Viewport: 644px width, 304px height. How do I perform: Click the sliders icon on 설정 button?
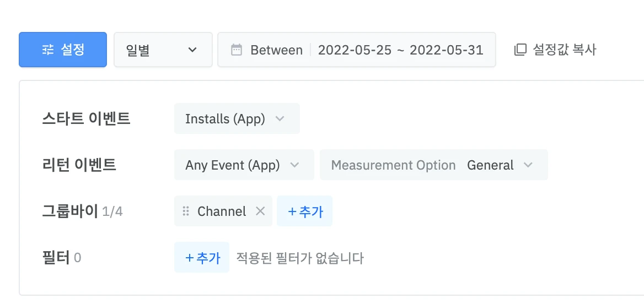click(x=48, y=50)
